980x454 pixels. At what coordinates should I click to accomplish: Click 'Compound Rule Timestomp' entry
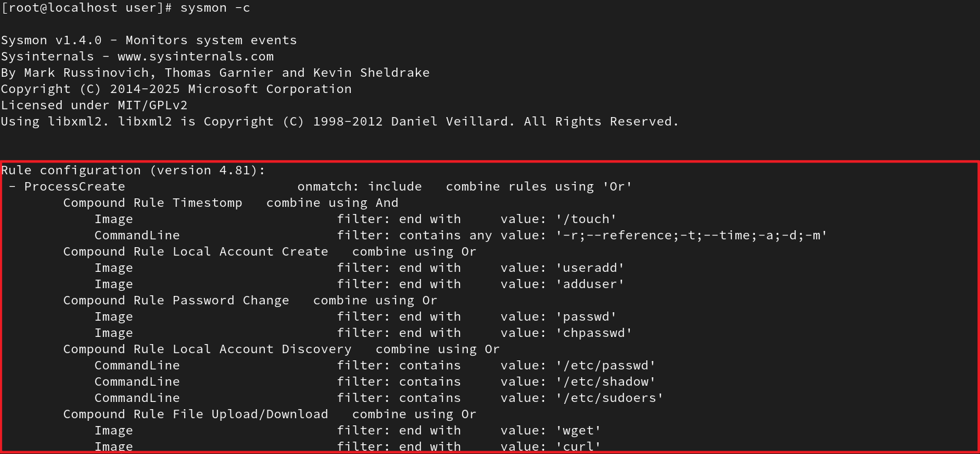[153, 203]
